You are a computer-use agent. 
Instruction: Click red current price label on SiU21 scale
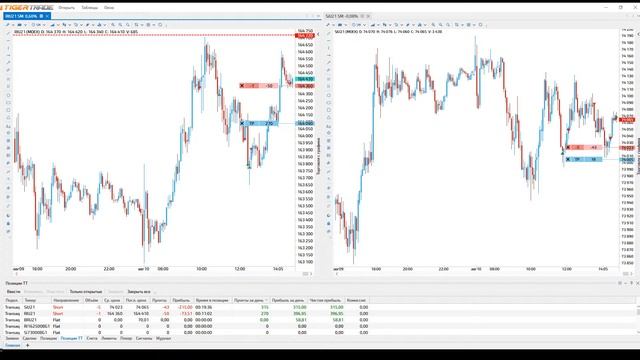[627, 120]
